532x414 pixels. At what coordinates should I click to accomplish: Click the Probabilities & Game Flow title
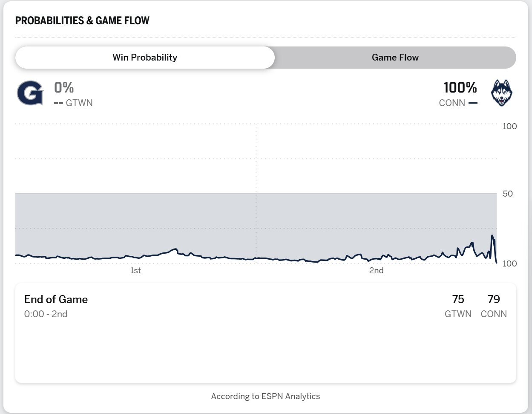[82, 21]
